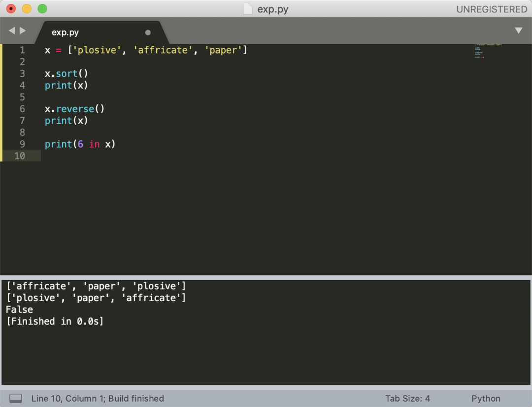
Task: Click the unsaved dot on exp.py tab
Action: [x=148, y=32]
